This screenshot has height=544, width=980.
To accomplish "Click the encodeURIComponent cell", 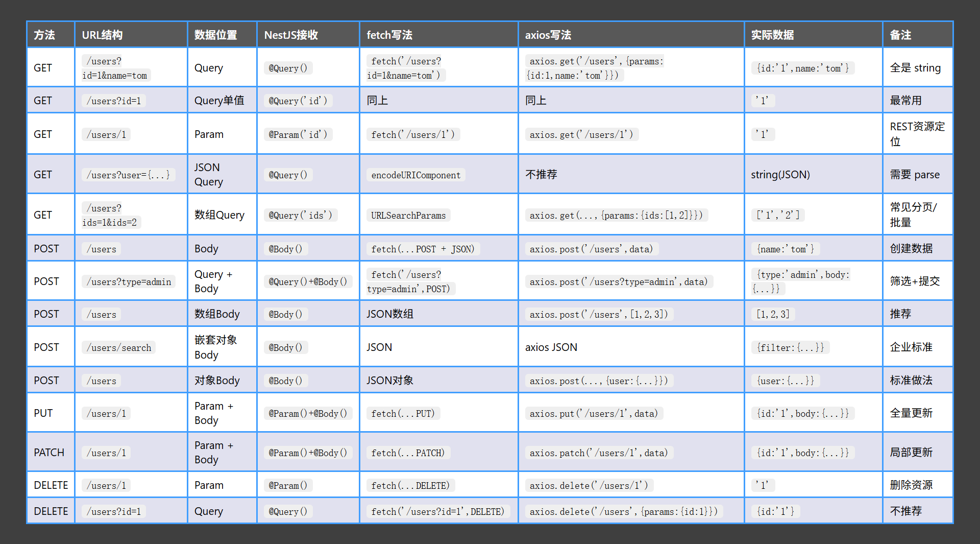I will tap(439, 175).
